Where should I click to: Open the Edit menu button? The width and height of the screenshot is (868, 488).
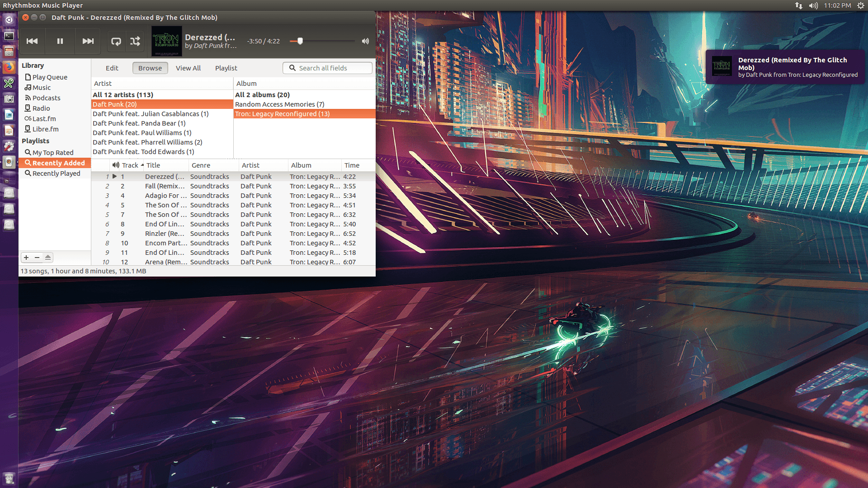pos(112,68)
